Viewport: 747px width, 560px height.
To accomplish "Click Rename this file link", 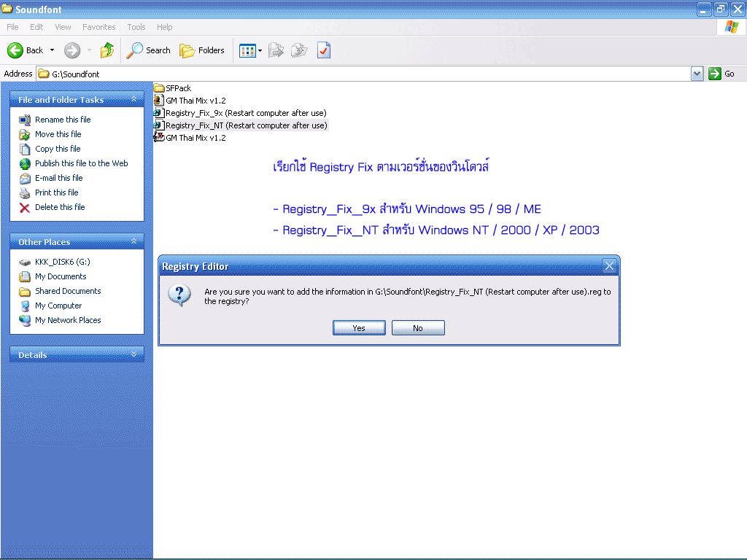I will tap(63, 120).
